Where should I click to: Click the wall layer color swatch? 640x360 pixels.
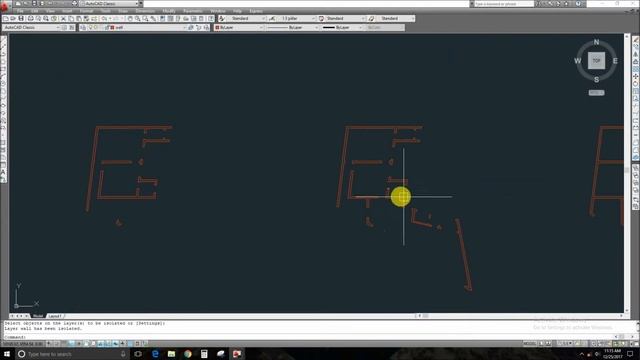point(112,27)
